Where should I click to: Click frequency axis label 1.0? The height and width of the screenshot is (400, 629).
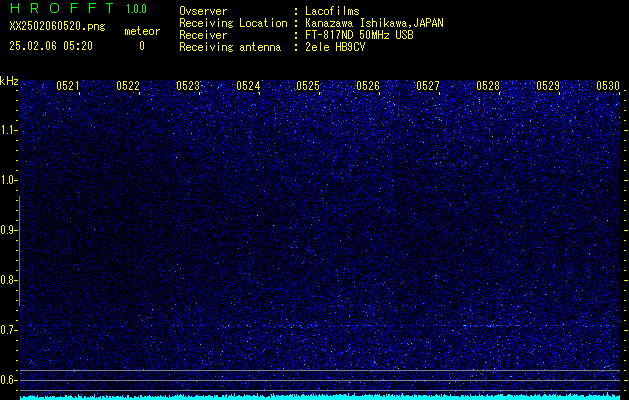point(8,180)
